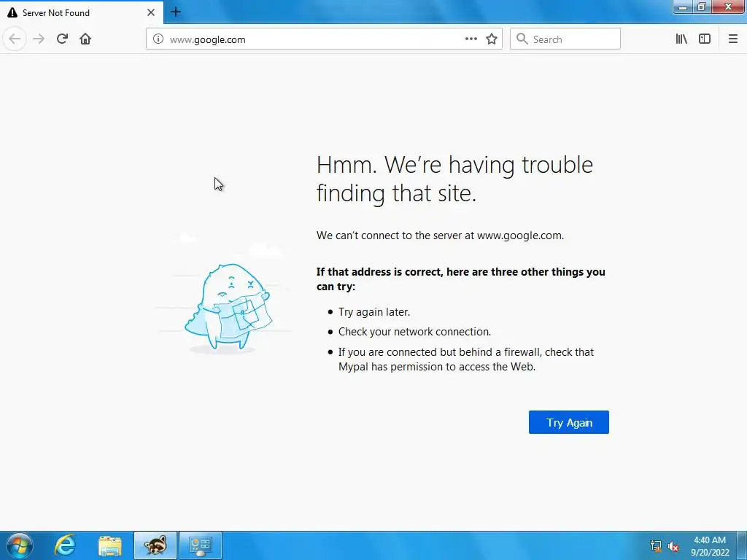Go back to the previous page
Viewport: 747px width, 560px height.
(15, 39)
